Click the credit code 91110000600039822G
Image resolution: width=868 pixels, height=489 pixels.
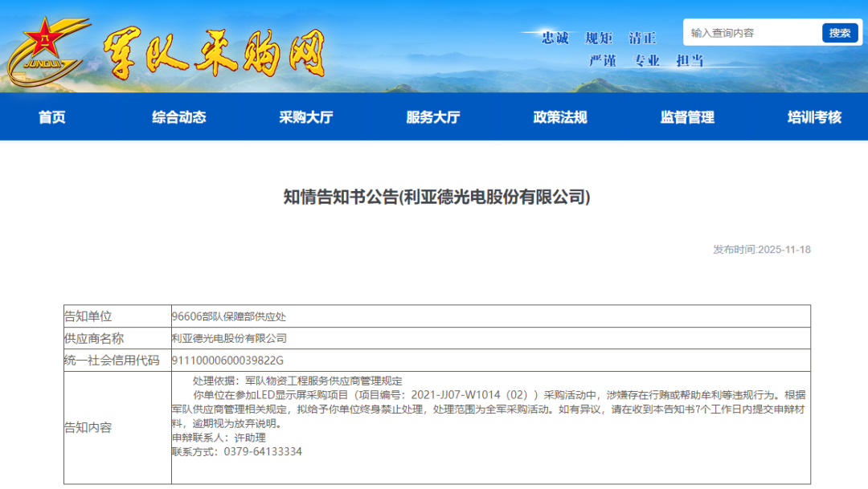(x=226, y=359)
